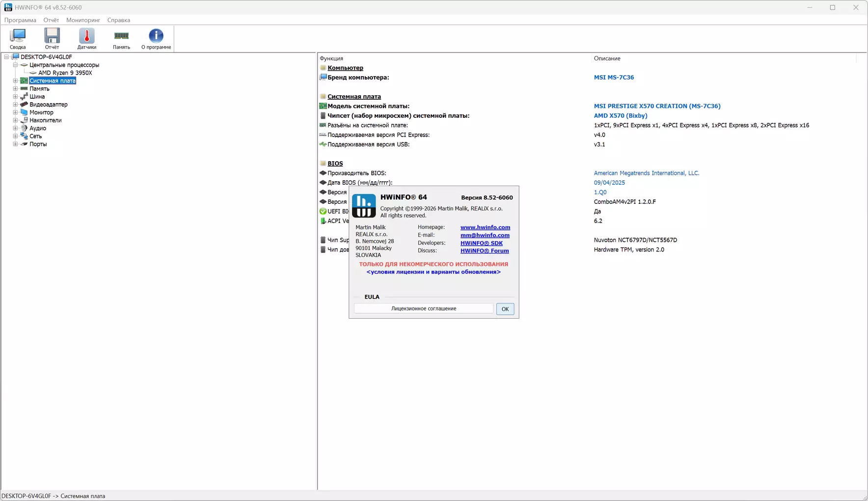Open the Справка menu
Image resolution: width=868 pixels, height=501 pixels.
click(x=119, y=20)
